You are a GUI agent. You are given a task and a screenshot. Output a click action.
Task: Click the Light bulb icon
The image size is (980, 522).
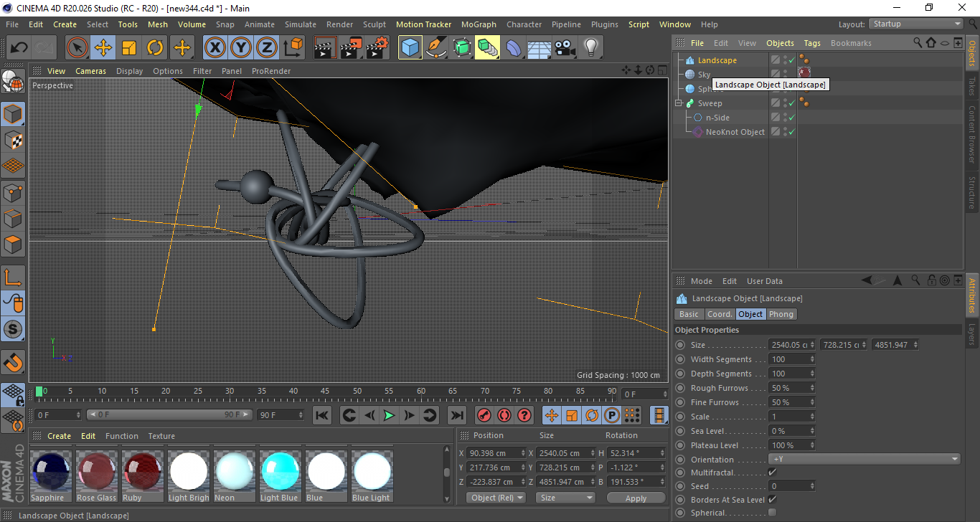coord(591,48)
